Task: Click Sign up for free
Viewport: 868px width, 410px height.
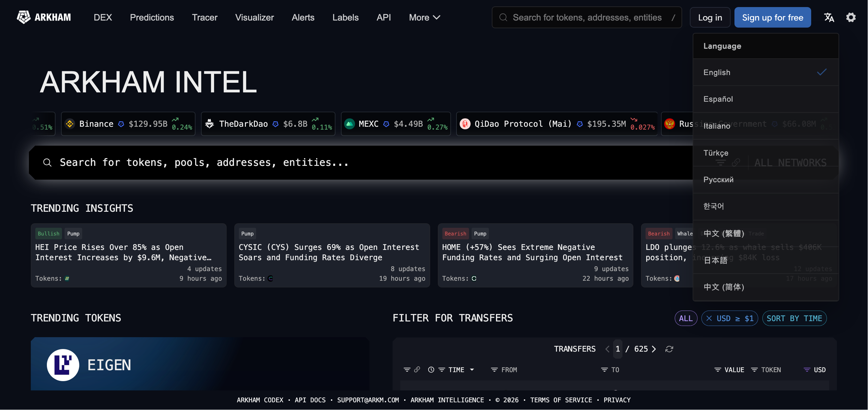Action: [x=773, y=17]
